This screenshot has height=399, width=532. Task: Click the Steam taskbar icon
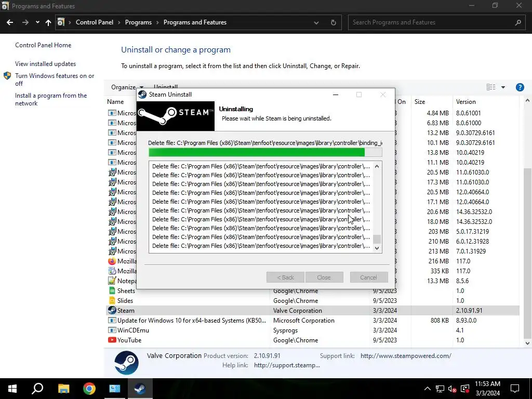point(140,389)
